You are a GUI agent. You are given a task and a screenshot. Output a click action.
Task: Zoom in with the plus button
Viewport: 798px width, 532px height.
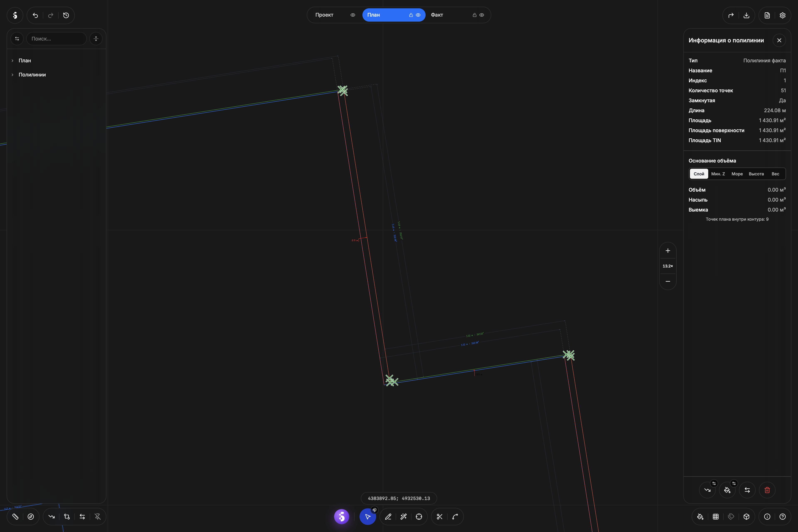coord(668,251)
